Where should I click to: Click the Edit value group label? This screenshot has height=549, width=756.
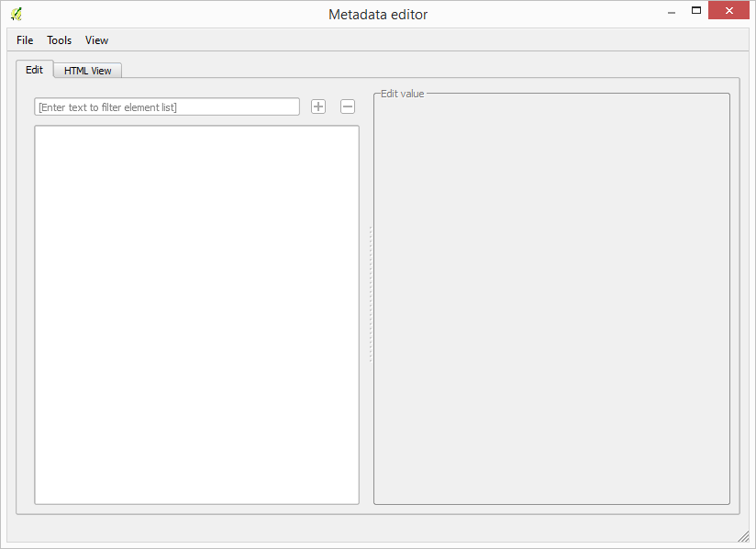pyautogui.click(x=402, y=94)
